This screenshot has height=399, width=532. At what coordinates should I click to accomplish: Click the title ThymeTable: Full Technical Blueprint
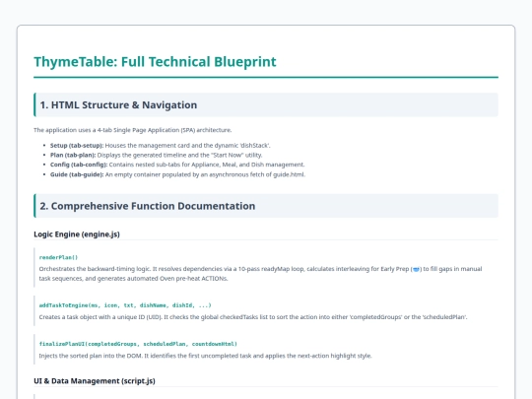[x=155, y=62]
